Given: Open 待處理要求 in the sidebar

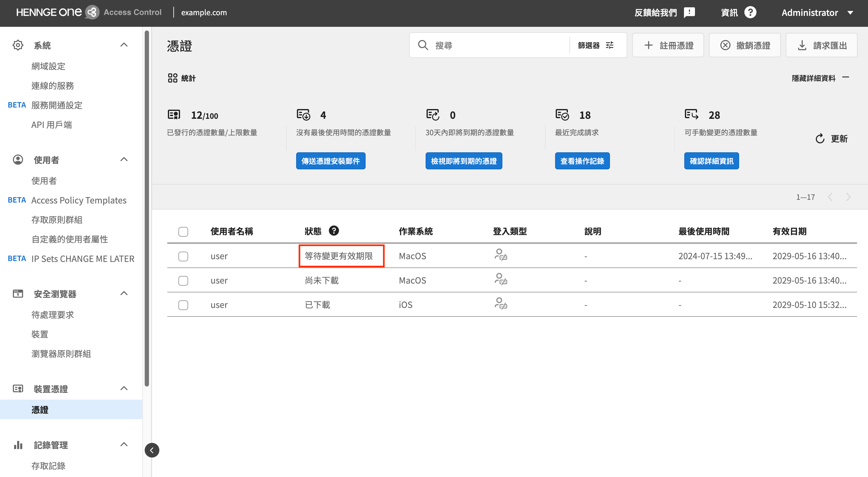Looking at the screenshot, I should tap(53, 315).
